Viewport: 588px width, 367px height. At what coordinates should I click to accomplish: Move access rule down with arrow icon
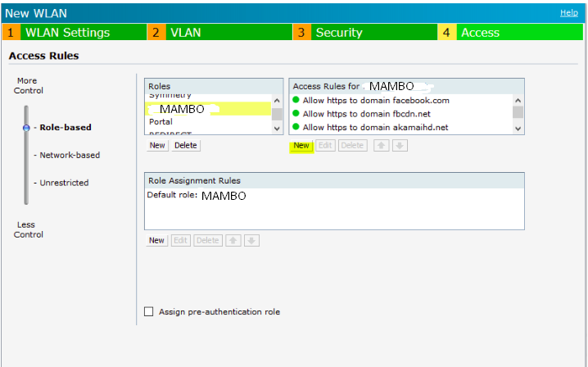click(x=400, y=145)
